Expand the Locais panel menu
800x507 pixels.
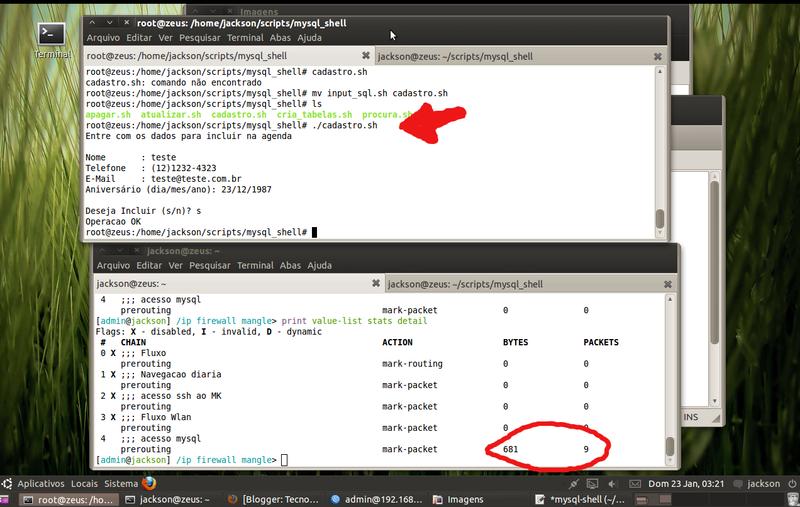pyautogui.click(x=84, y=484)
